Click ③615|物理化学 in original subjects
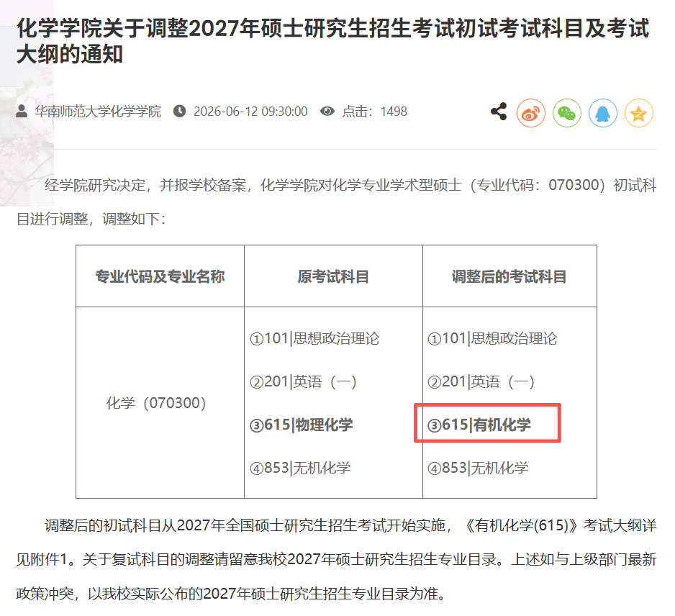This screenshot has height=616, width=675. (x=302, y=425)
